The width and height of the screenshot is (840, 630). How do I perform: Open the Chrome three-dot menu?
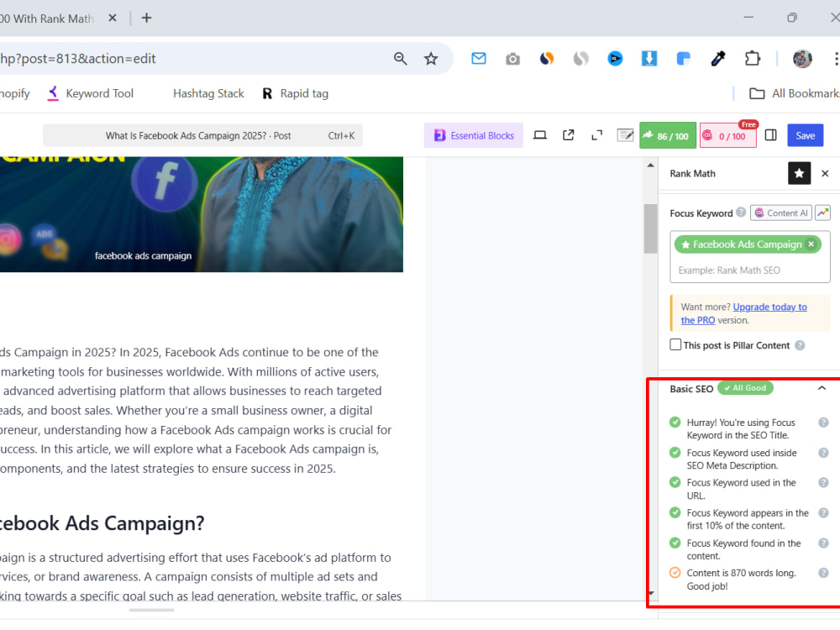point(836,59)
